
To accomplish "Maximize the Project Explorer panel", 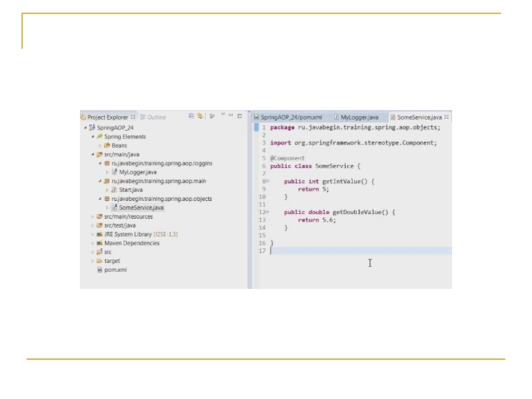I will click(x=239, y=116).
